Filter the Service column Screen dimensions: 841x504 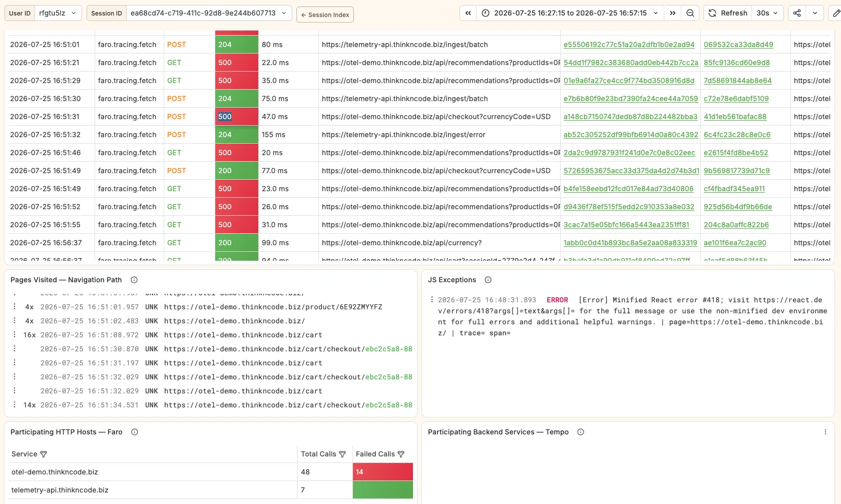44,454
